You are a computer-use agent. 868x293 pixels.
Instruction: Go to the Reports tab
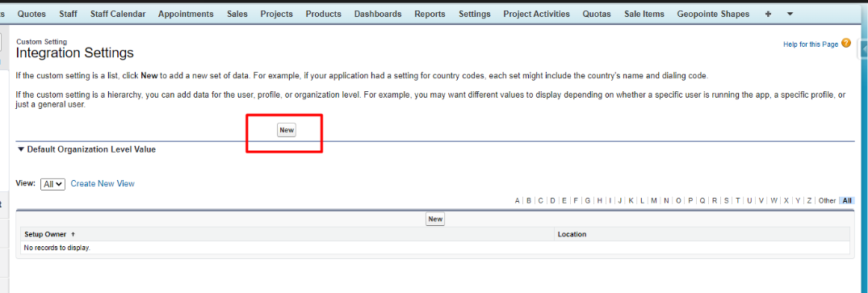point(430,14)
